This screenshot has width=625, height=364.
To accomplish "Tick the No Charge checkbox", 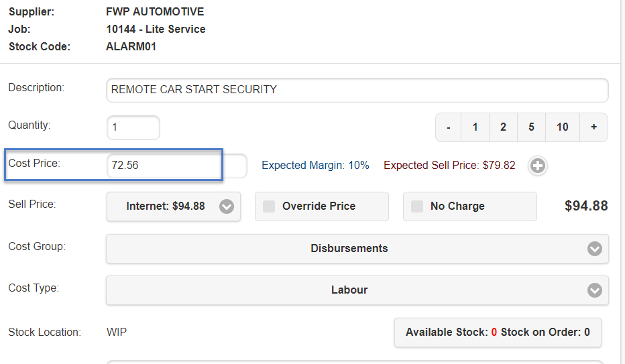I will 417,206.
